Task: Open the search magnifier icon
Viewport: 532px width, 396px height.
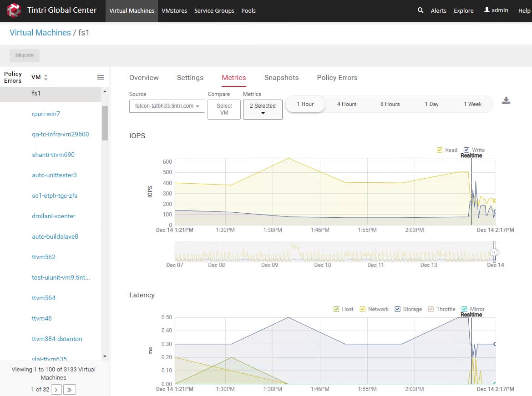Action: point(421,10)
